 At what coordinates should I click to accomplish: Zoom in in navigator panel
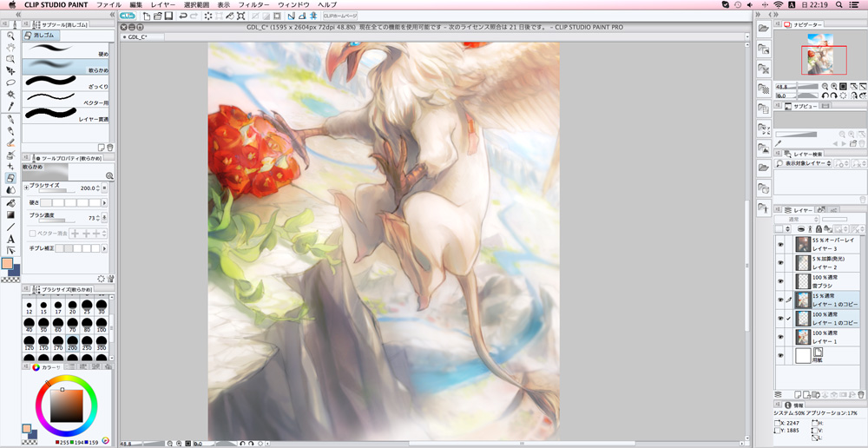coord(833,87)
